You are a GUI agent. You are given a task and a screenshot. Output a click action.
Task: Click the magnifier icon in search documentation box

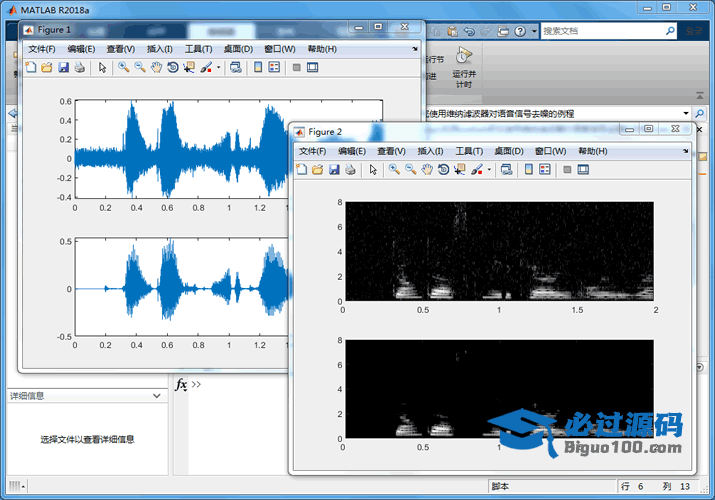tap(670, 31)
